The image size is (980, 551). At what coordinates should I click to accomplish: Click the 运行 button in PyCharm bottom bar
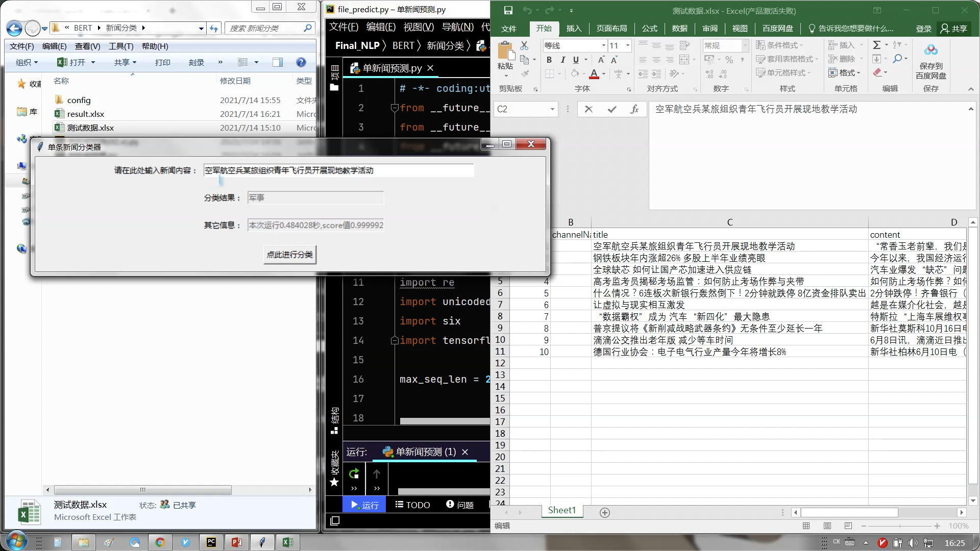click(x=364, y=505)
